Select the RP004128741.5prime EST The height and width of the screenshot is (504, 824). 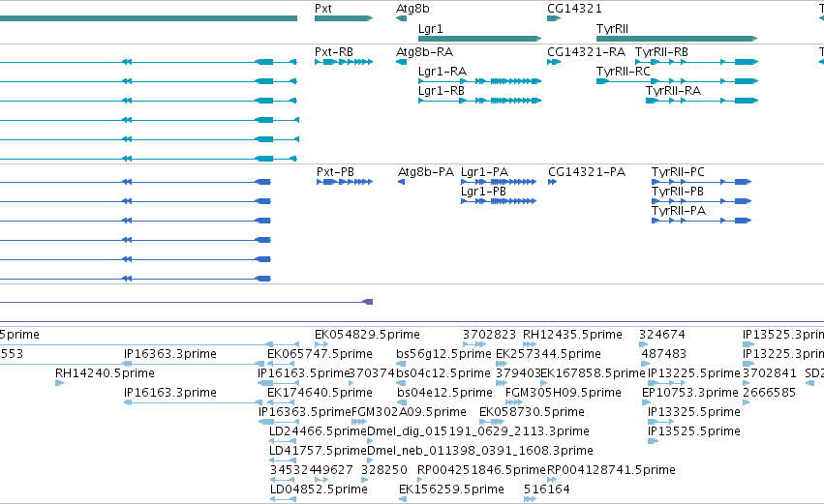click(x=612, y=470)
